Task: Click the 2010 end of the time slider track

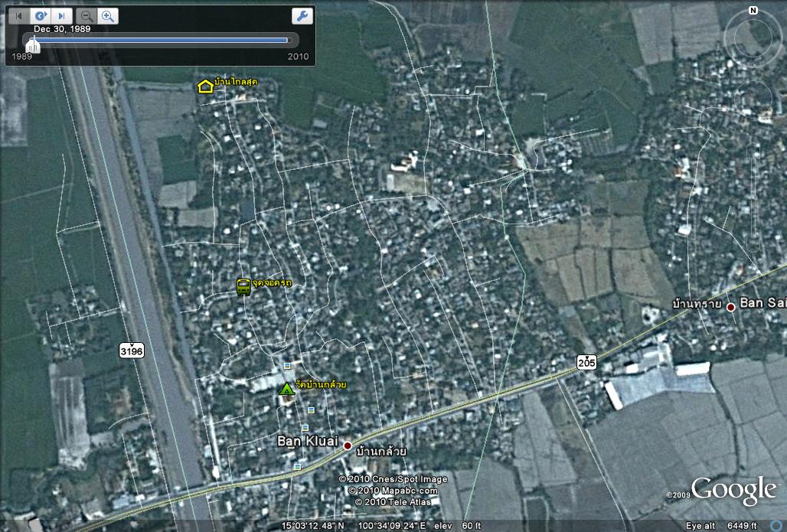Action: pos(289,41)
